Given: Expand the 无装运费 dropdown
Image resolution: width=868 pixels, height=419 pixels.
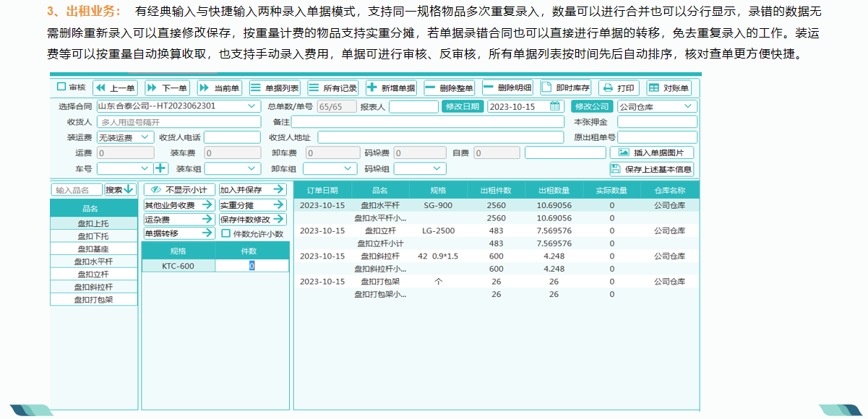Looking at the screenshot, I should pyautogui.click(x=145, y=137).
